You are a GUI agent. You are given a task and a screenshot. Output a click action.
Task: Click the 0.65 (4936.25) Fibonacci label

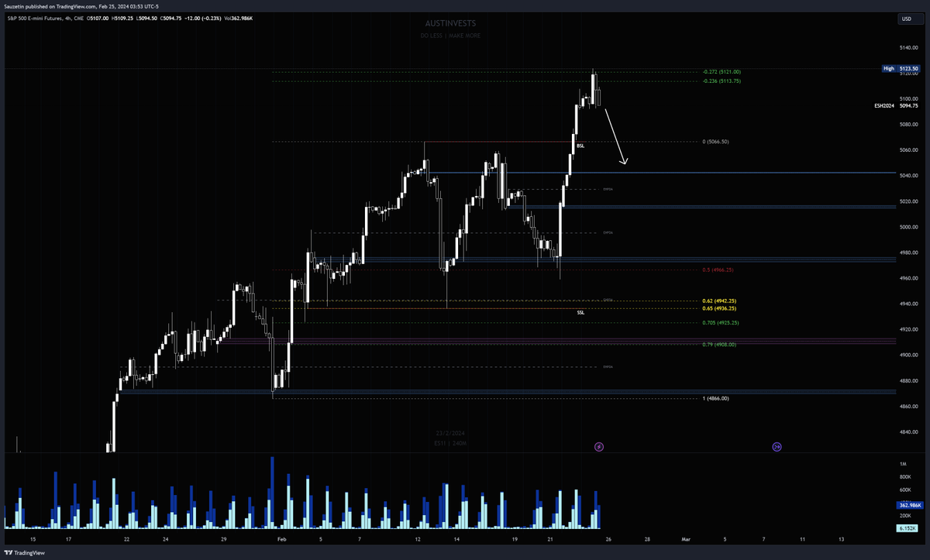coord(718,308)
